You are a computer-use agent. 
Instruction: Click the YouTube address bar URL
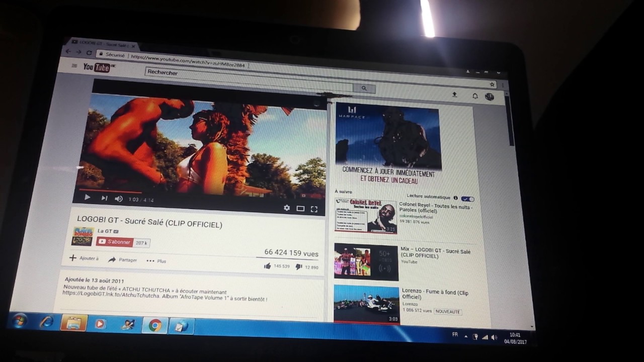(188, 61)
